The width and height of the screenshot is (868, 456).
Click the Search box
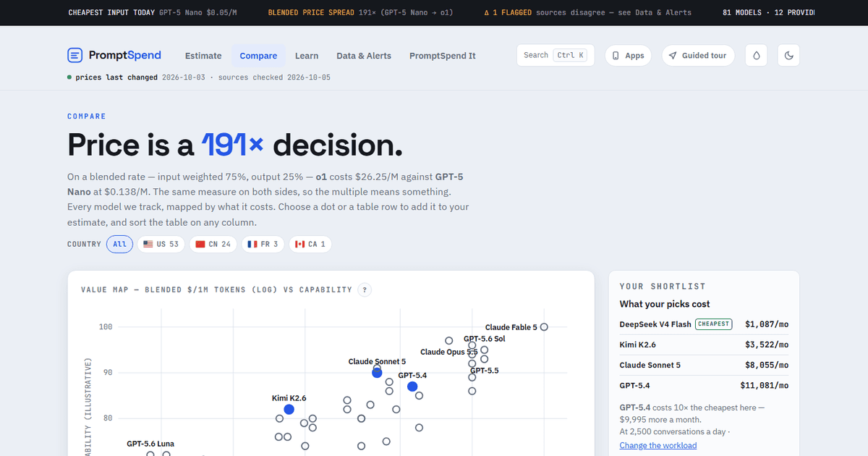click(x=556, y=56)
